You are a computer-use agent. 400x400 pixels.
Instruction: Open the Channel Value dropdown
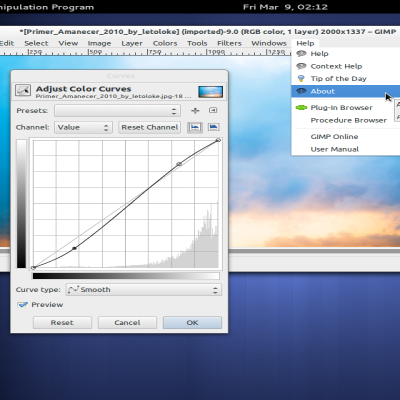[x=83, y=127]
